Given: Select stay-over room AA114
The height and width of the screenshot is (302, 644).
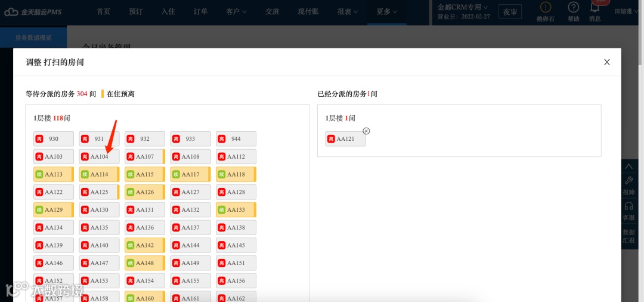Looking at the screenshot, I should point(100,174).
